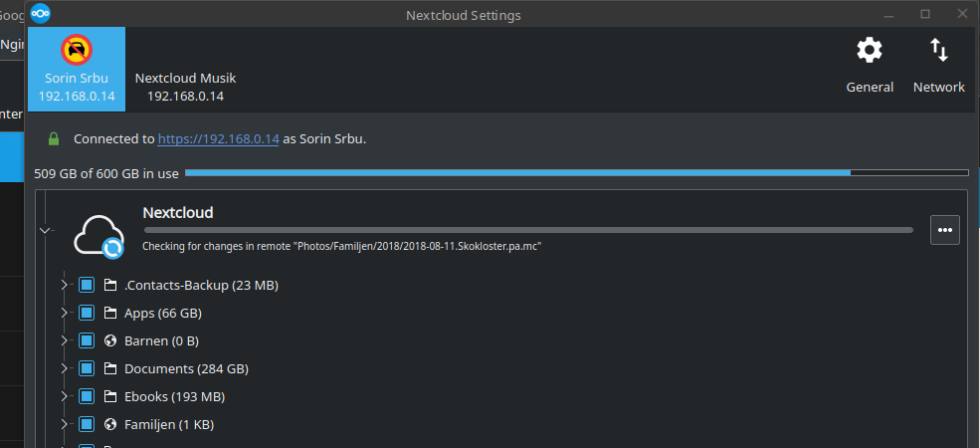The height and width of the screenshot is (448, 980).
Task: Switch to Nextcloud Musik account tab
Action: 186,70
